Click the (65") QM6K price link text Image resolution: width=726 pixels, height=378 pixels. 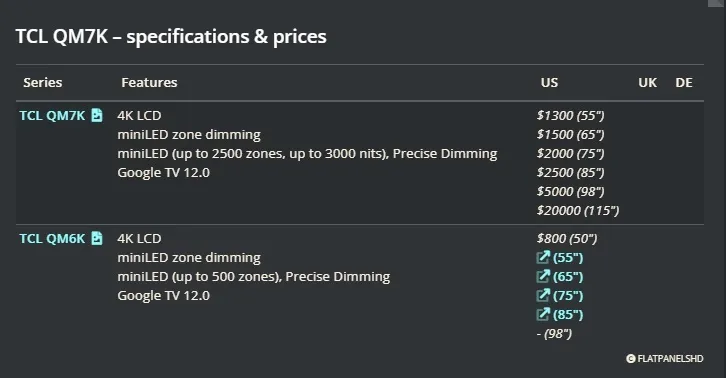click(568, 277)
